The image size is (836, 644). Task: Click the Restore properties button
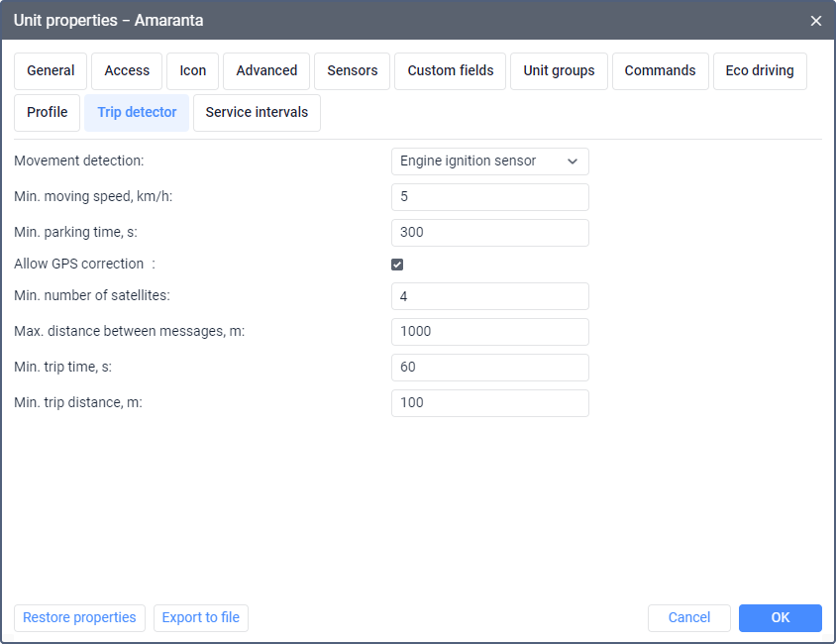79,618
